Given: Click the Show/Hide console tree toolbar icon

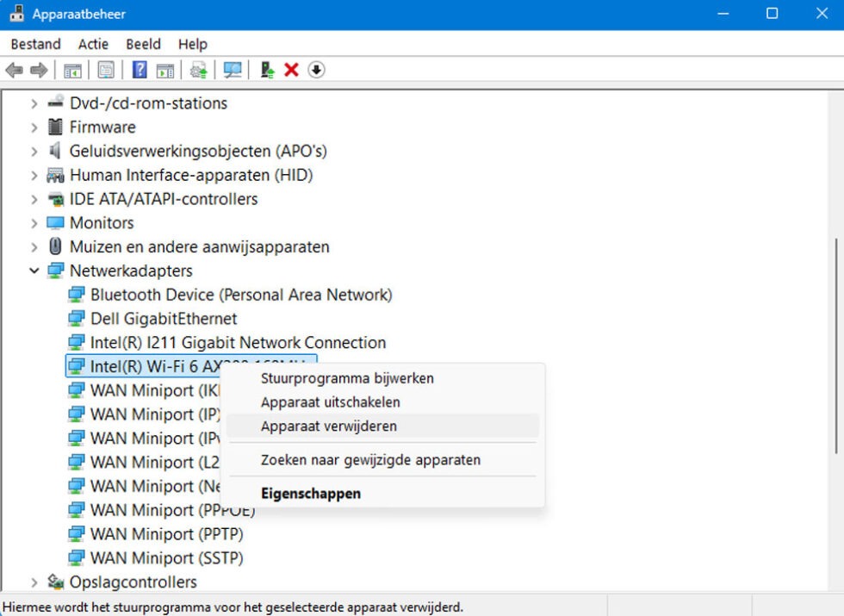Looking at the screenshot, I should point(72,70).
